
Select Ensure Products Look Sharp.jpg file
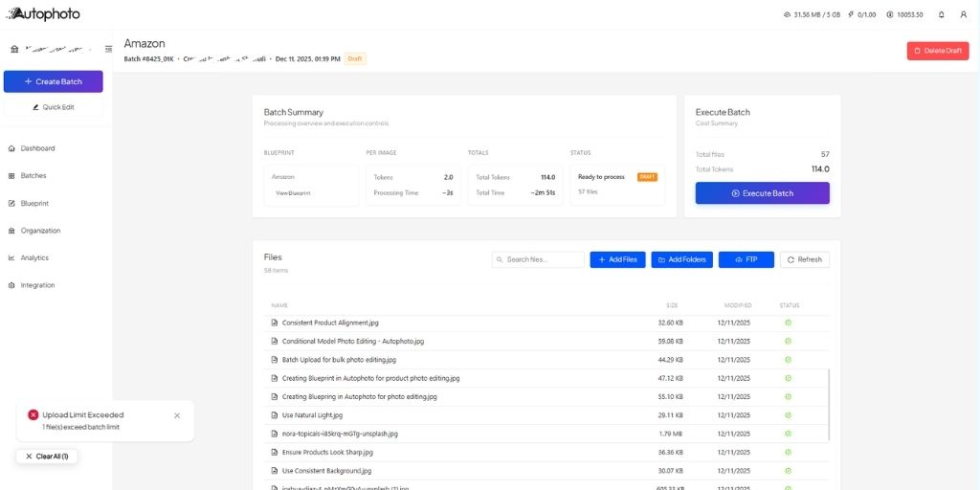327,452
